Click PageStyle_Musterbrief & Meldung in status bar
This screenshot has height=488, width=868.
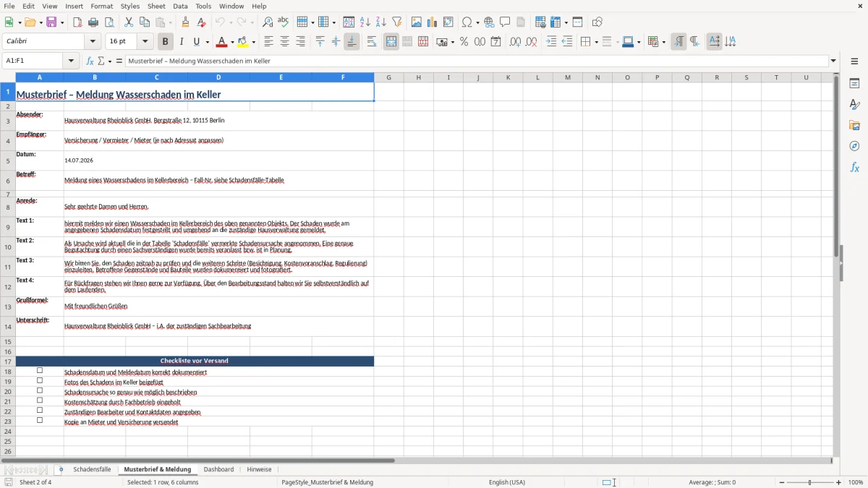coord(327,482)
